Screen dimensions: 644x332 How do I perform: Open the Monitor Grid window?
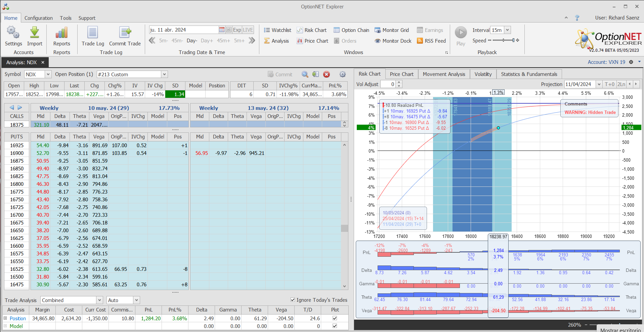(392, 30)
